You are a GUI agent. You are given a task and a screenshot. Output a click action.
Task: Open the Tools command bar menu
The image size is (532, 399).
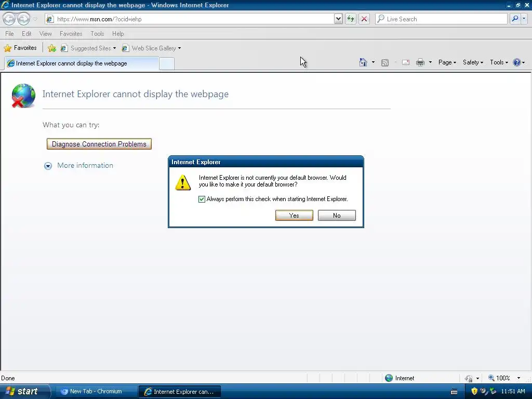(499, 62)
